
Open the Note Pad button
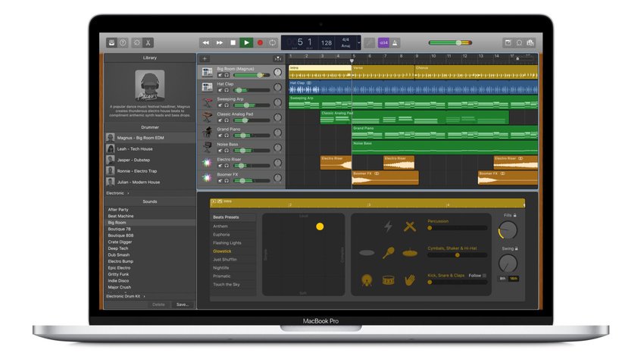point(508,42)
